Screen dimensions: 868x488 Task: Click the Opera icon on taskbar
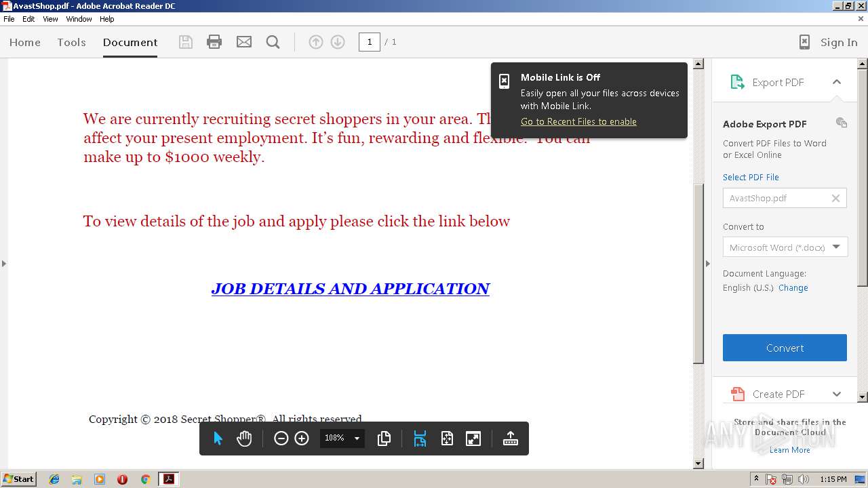click(122, 479)
